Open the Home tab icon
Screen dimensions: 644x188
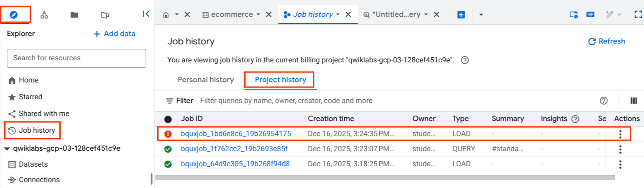point(166,15)
